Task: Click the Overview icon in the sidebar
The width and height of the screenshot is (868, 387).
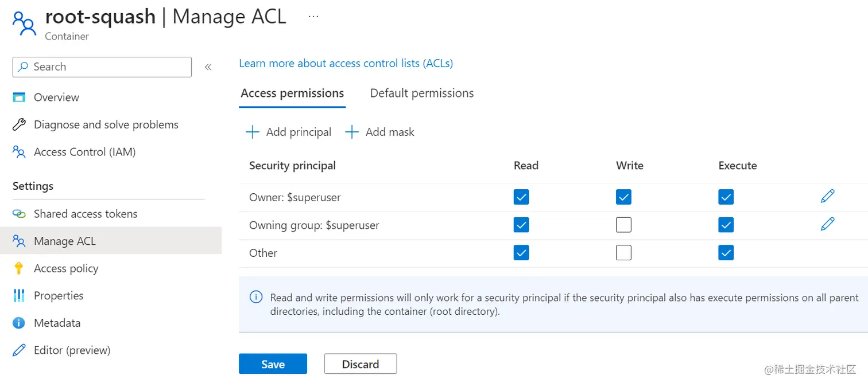Action: (x=19, y=97)
